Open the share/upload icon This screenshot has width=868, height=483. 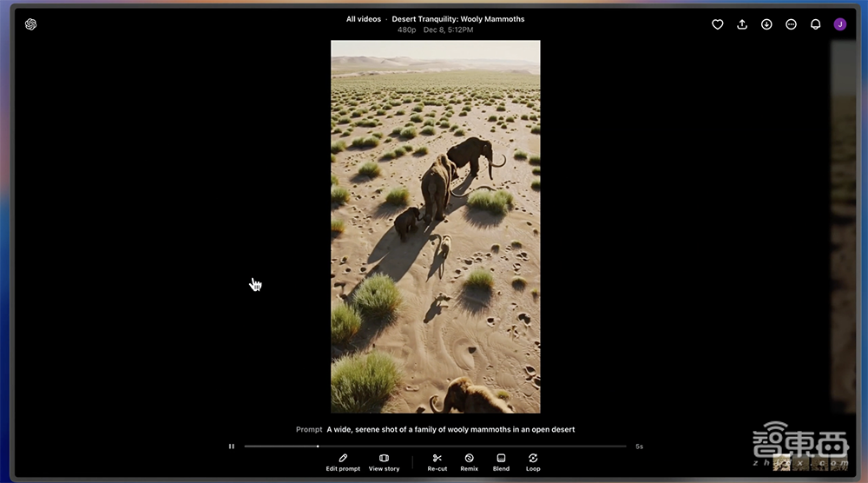[742, 24]
